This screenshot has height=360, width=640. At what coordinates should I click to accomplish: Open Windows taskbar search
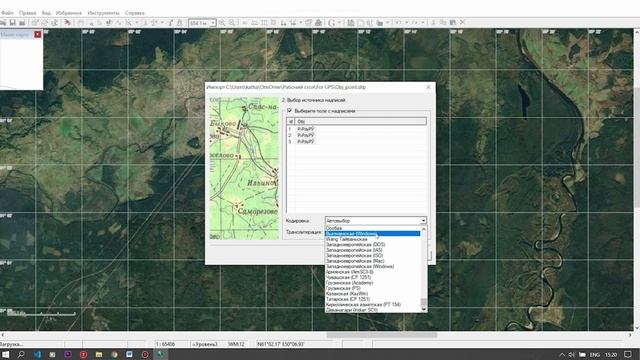pyautogui.click(x=21, y=355)
